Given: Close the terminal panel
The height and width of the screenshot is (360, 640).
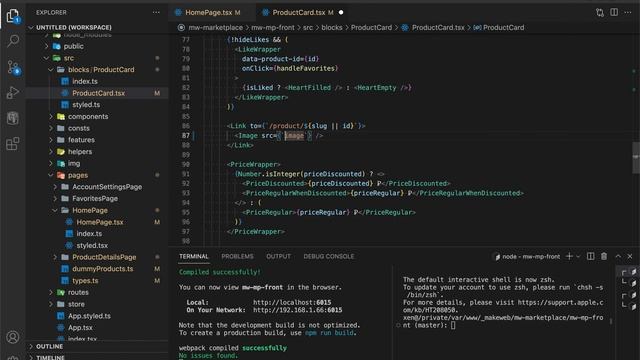Looking at the screenshot, I should point(630,256).
